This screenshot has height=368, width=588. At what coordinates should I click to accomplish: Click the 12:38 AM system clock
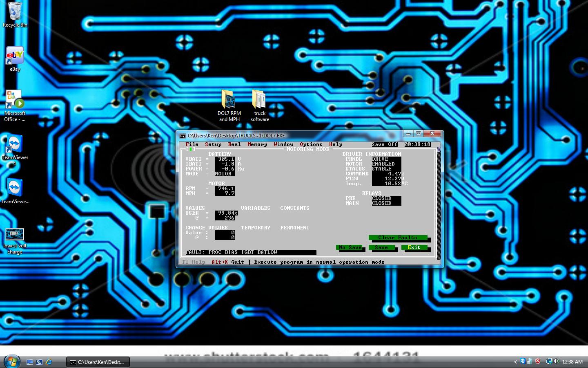pos(572,361)
